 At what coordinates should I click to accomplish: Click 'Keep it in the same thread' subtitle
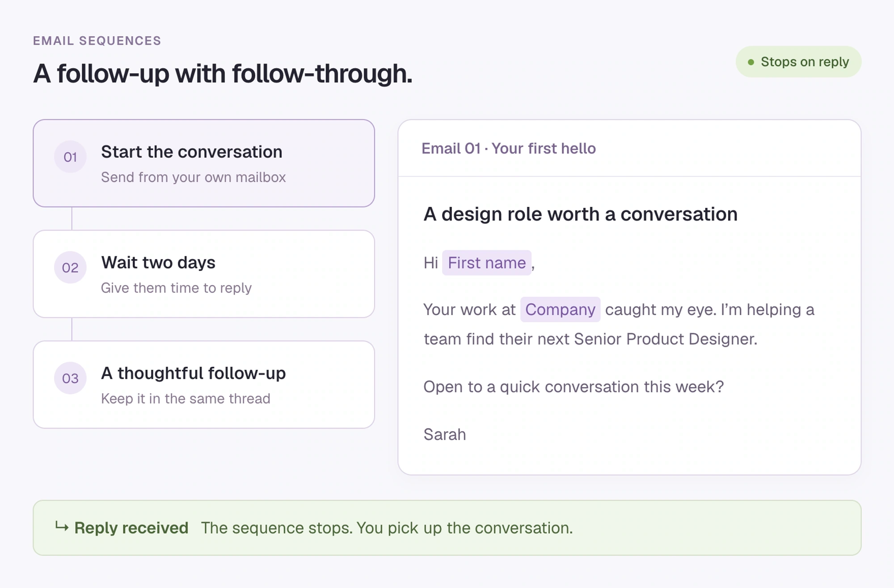(x=186, y=399)
